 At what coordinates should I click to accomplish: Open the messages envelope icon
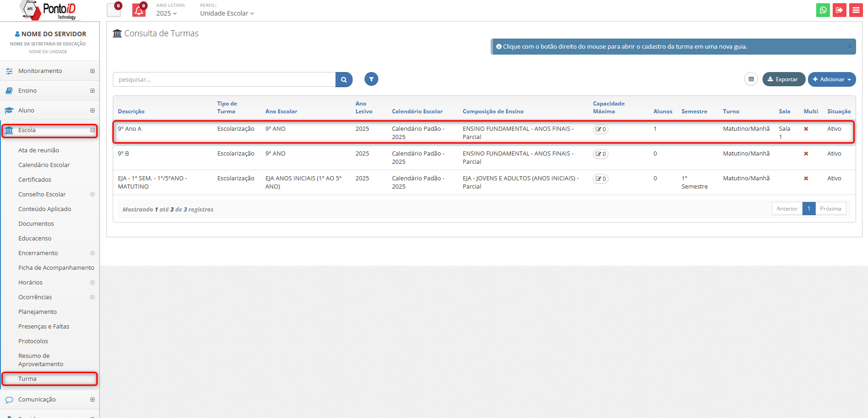(x=114, y=10)
